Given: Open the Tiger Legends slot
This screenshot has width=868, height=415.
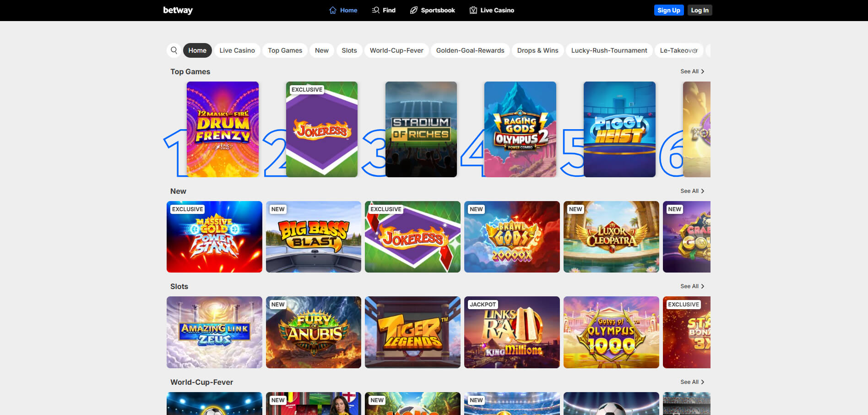Looking at the screenshot, I should point(412,332).
